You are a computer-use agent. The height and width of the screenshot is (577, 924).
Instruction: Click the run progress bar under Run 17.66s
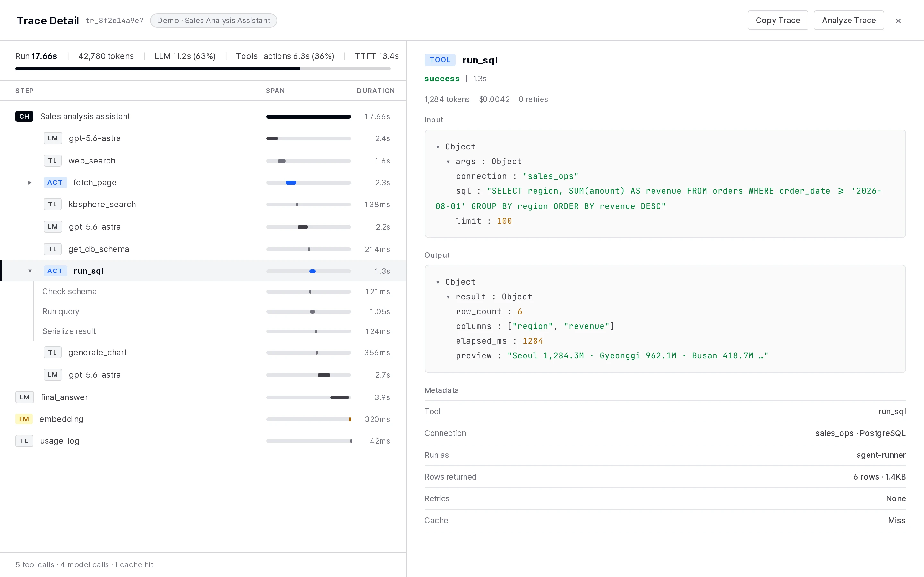(203, 69)
